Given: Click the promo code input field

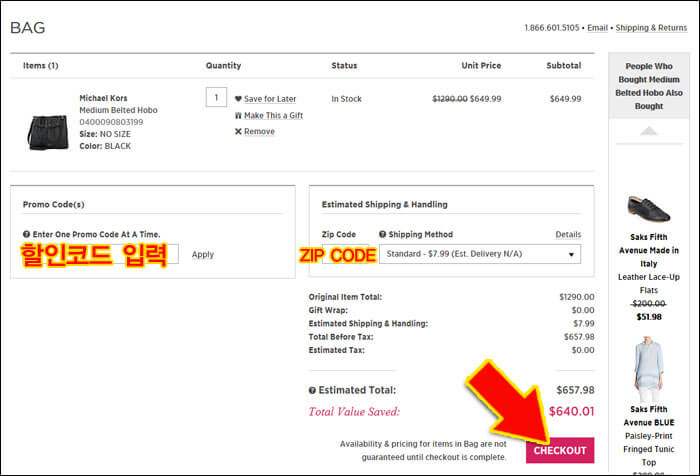Looking at the screenshot, I should tap(100, 254).
